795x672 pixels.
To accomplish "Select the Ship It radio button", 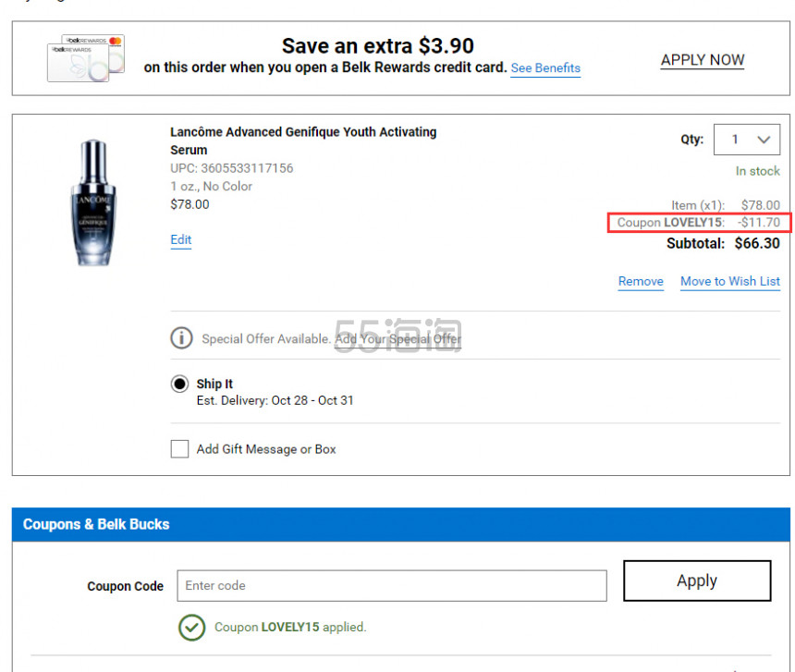I will [x=179, y=385].
